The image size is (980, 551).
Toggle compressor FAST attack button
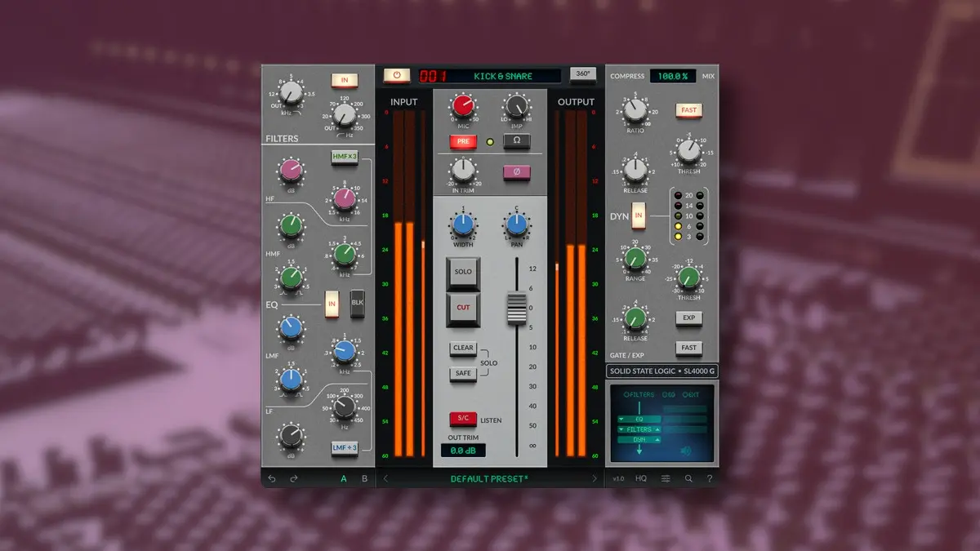pyautogui.click(x=689, y=109)
